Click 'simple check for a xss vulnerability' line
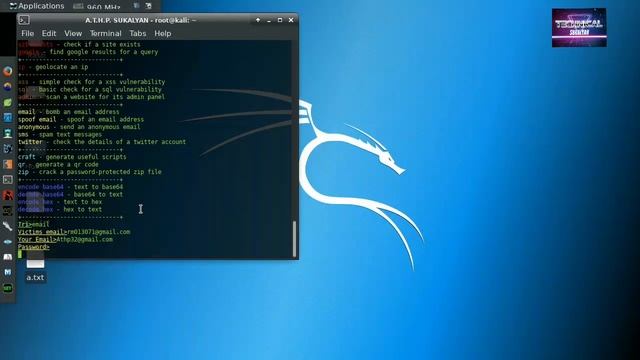The image size is (640, 360). 91,82
